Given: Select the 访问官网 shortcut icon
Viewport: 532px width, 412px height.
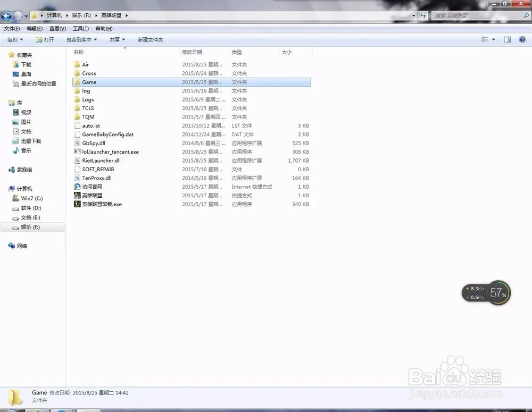Looking at the screenshot, I should pos(77,187).
